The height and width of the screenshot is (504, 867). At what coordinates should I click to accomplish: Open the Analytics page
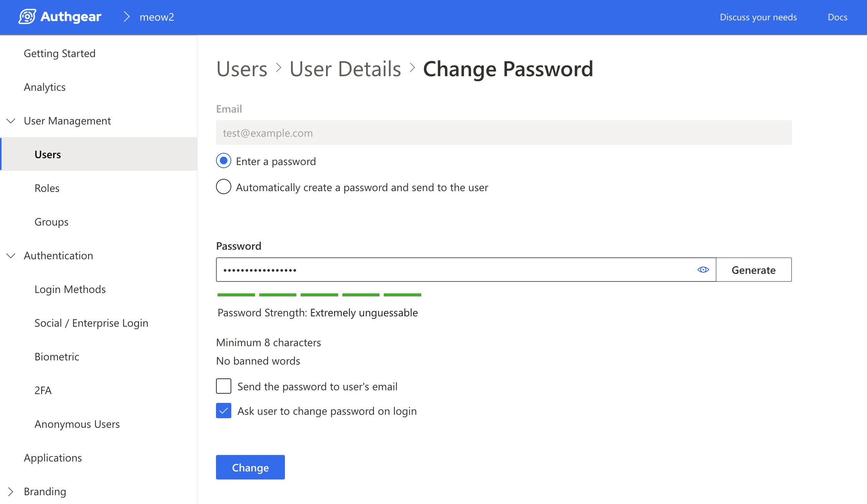(45, 87)
